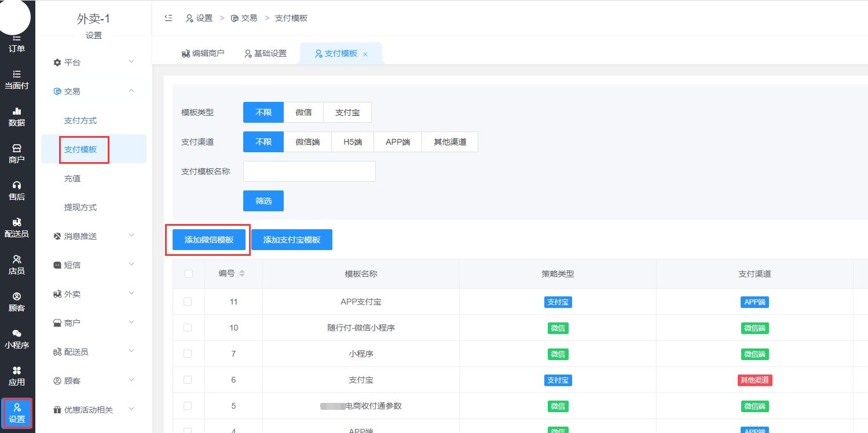Open 设置 in the dark sidebar
Image resolution: width=868 pixels, height=433 pixels.
point(17,413)
